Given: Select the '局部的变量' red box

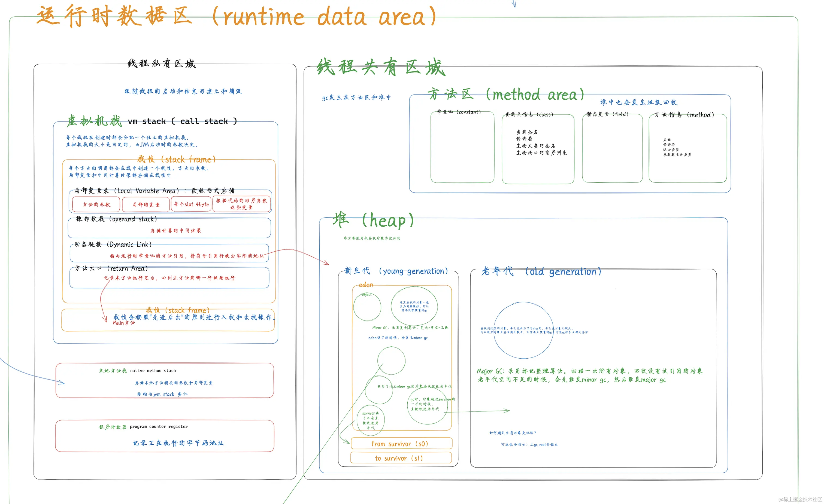Looking at the screenshot, I should tap(146, 204).
